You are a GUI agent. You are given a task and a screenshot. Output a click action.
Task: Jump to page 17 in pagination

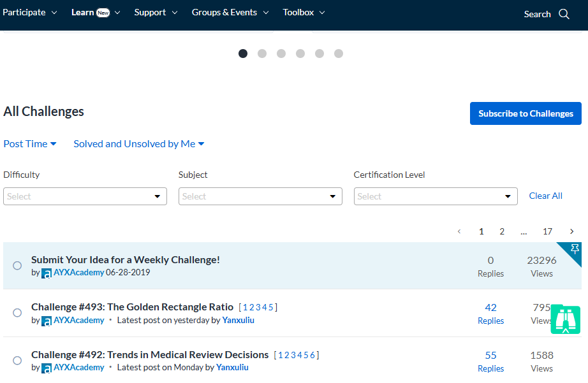click(x=547, y=231)
